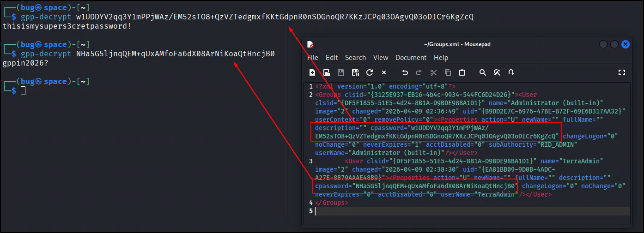
Task: Open the Edit menu
Action: [331, 58]
